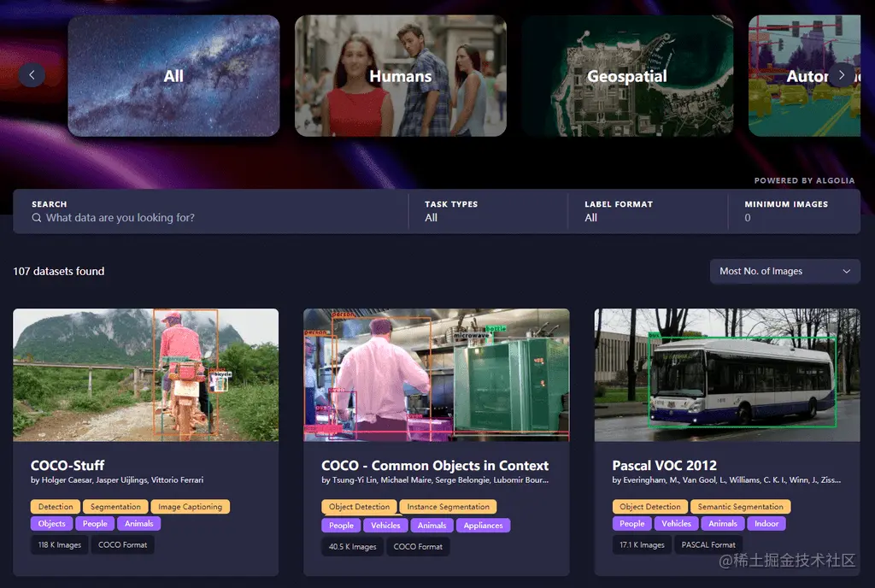Click the next category arrow

[x=842, y=74]
